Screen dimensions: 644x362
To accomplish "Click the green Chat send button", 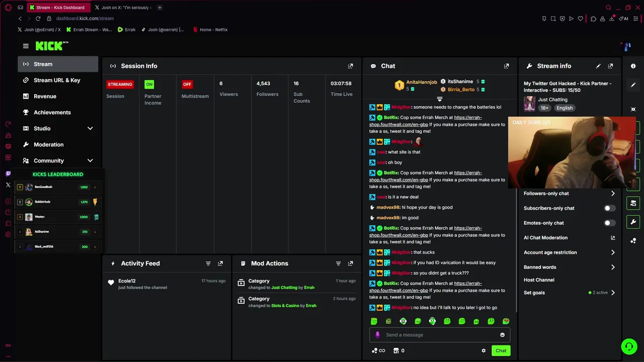I will (x=501, y=351).
